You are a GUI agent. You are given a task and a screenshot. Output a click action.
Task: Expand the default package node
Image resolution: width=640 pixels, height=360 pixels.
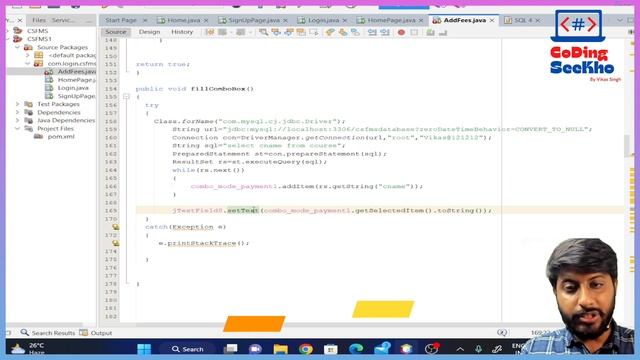click(28, 55)
